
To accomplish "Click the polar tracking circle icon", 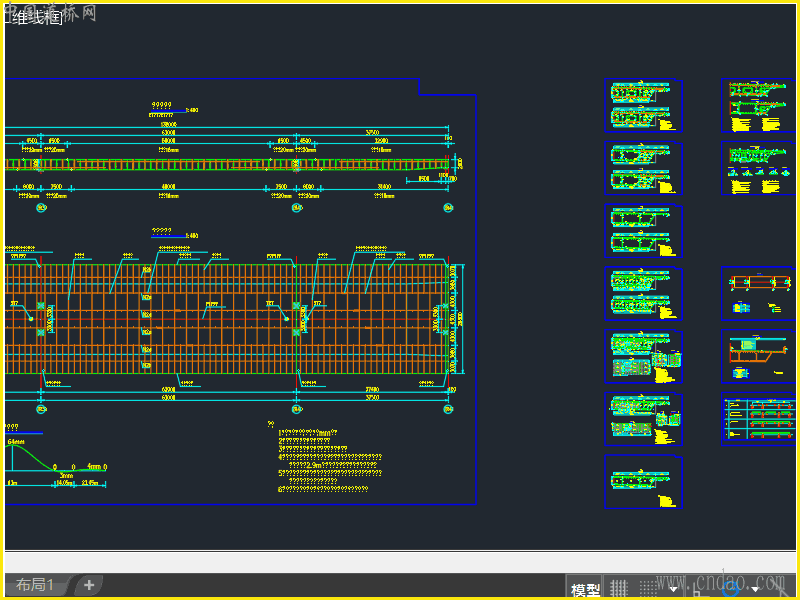I will tap(730, 589).
